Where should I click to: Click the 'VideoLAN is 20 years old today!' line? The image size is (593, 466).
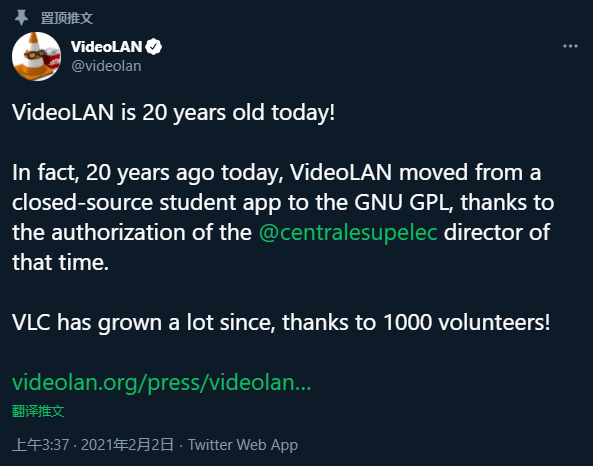(174, 112)
